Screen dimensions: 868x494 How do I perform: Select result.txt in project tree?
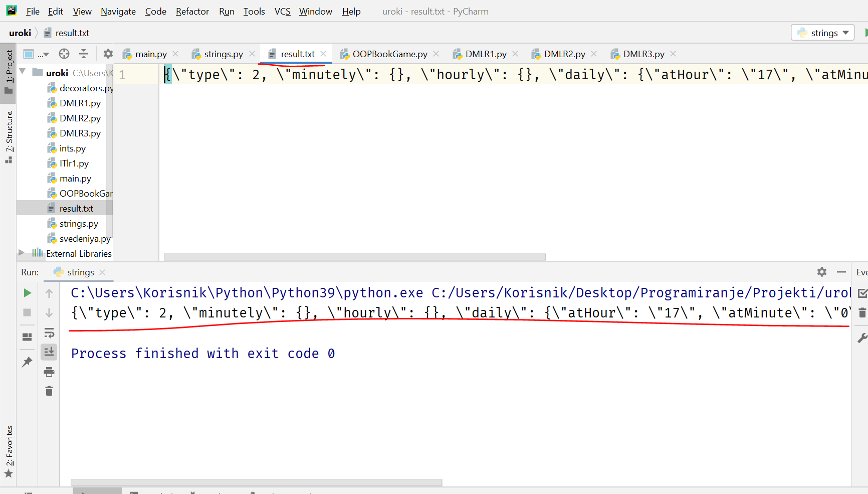pos(65,209)
